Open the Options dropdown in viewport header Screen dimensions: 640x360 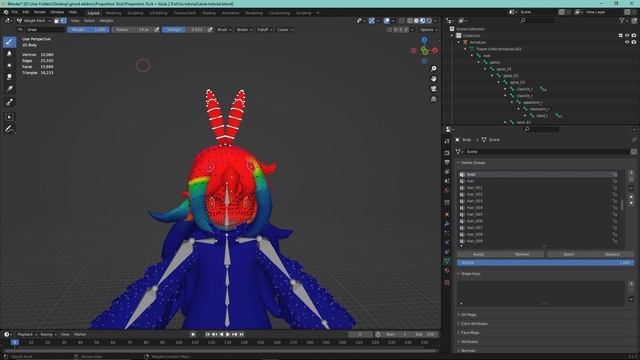(x=428, y=30)
